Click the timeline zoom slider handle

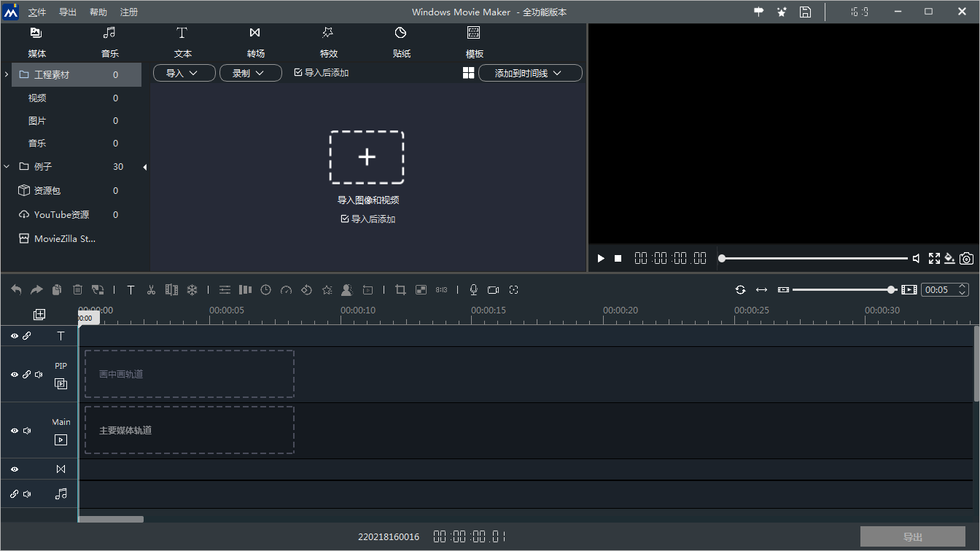tap(891, 290)
